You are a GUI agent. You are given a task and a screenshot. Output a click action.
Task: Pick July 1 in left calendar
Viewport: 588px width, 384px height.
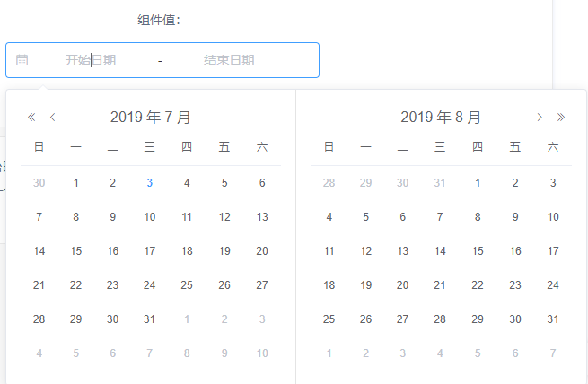click(x=75, y=183)
